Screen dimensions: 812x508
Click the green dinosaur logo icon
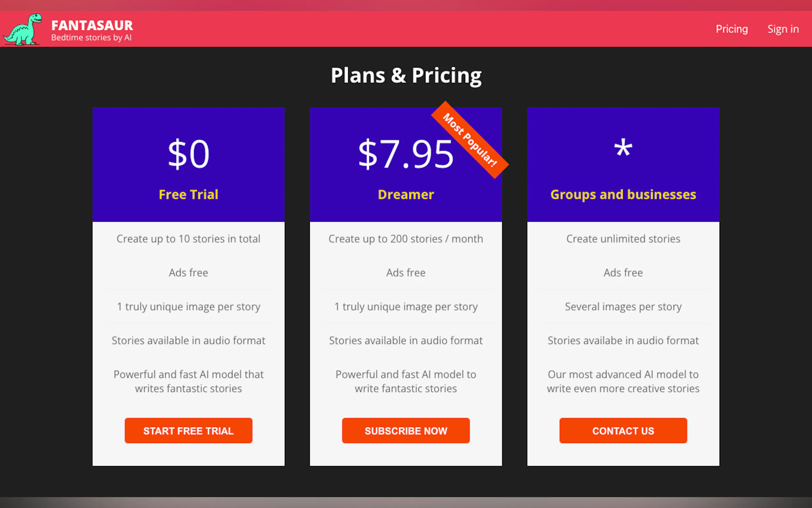pyautogui.click(x=23, y=29)
